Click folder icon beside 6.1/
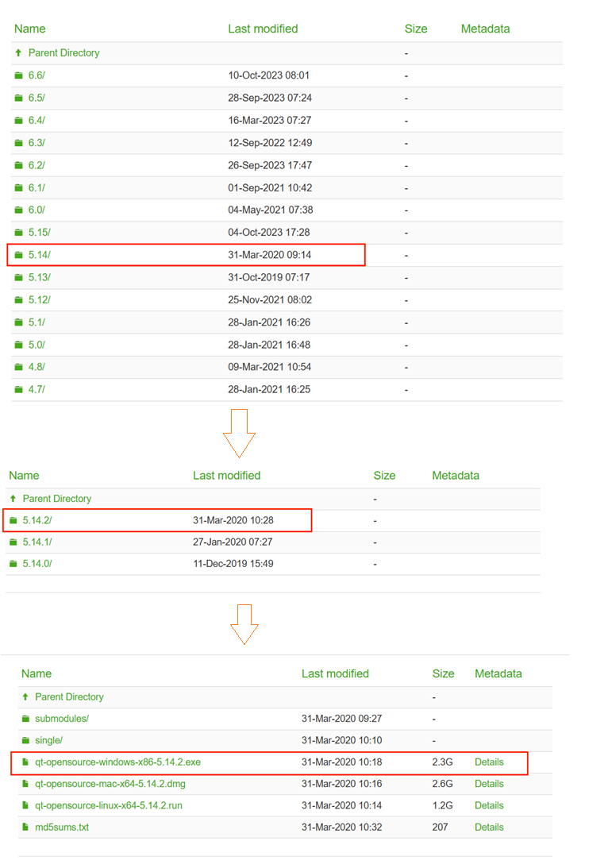Viewport: 608px width, 868px height. coord(19,187)
